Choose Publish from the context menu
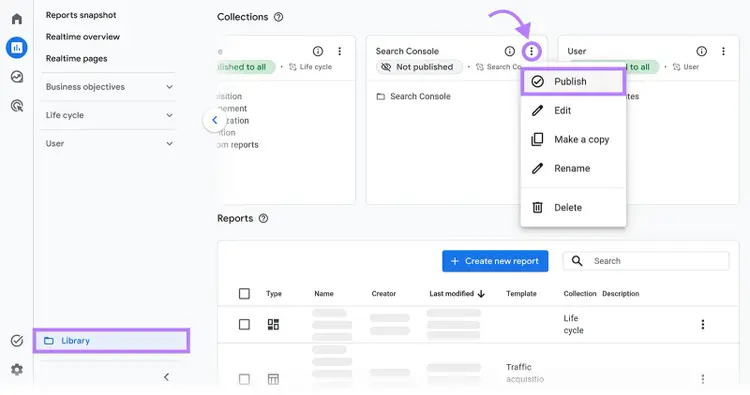 pos(573,81)
